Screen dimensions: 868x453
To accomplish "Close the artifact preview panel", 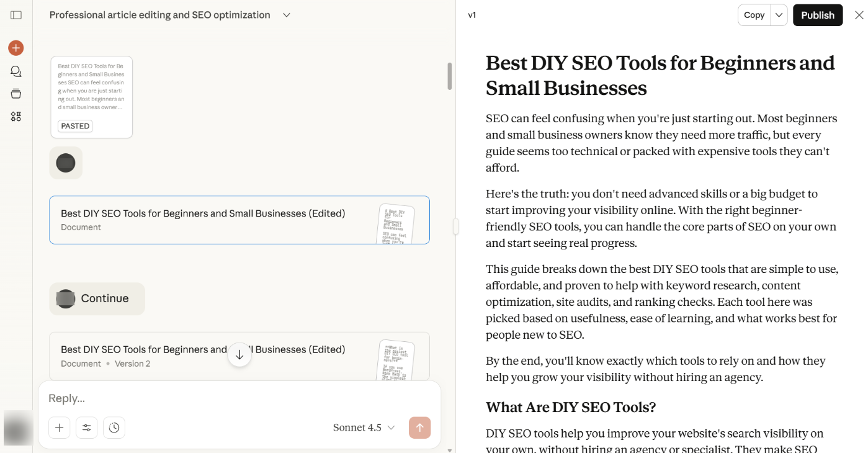I will click(x=859, y=15).
